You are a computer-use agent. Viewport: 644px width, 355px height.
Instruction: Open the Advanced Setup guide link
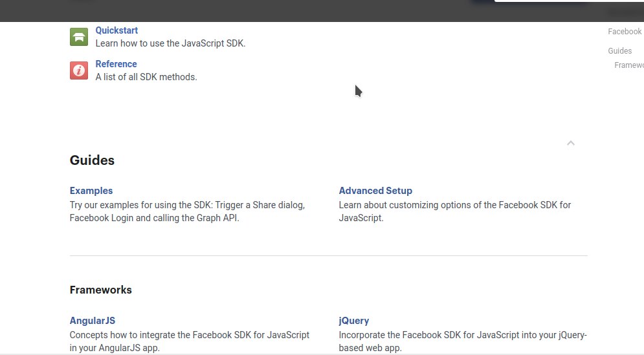[375, 191]
